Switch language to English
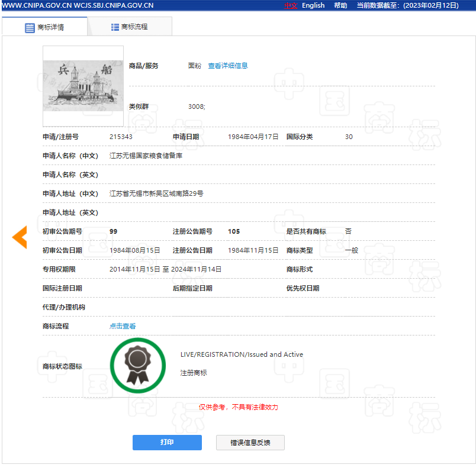 pyautogui.click(x=313, y=5)
